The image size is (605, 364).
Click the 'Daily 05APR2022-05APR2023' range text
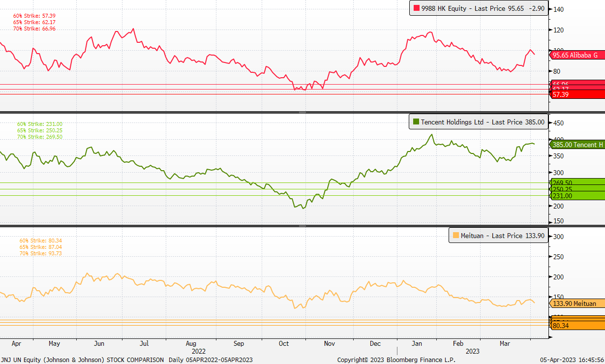[211, 360]
